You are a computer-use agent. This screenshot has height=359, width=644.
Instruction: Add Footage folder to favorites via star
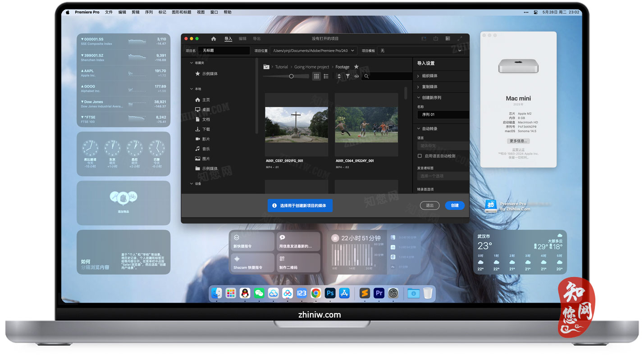click(356, 67)
